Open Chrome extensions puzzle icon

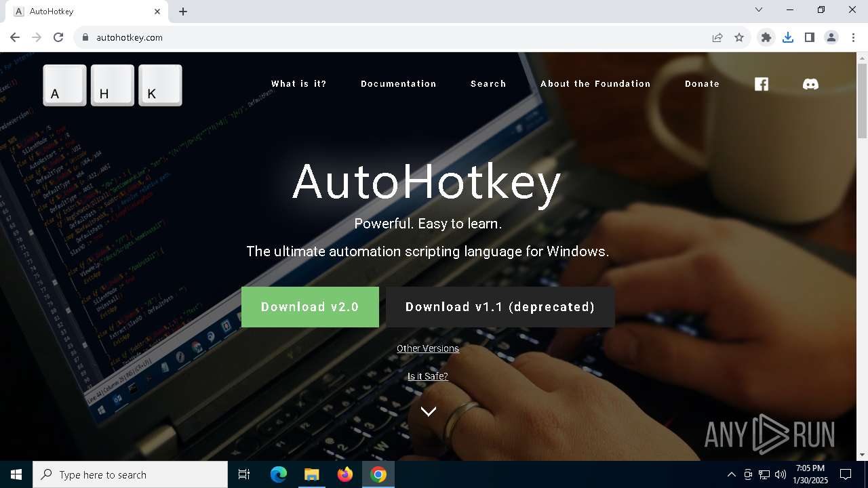(x=766, y=37)
